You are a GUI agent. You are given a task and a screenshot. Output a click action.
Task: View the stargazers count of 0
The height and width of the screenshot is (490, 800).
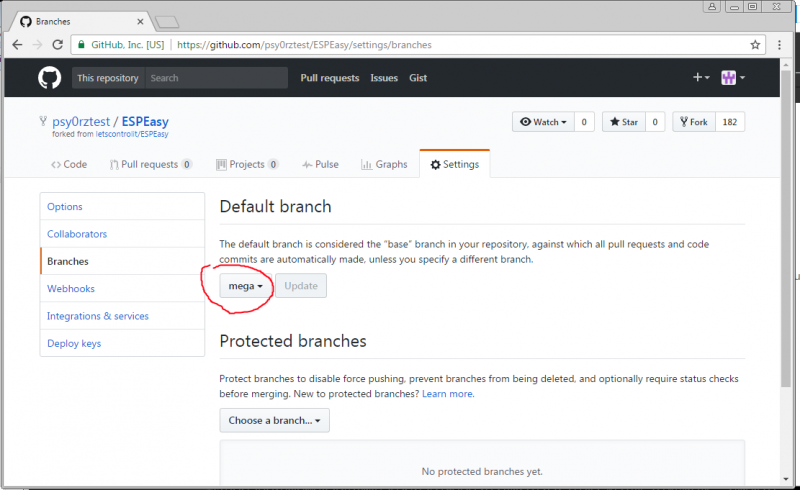655,122
